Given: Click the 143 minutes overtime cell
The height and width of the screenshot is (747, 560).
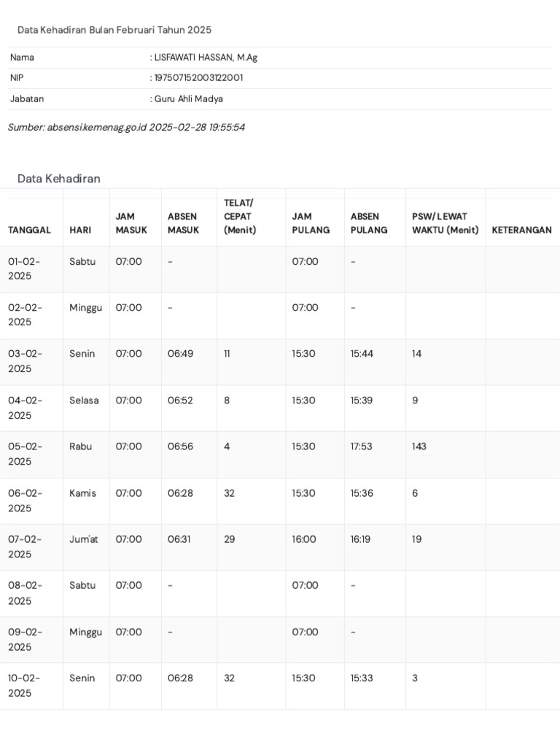Looking at the screenshot, I should tap(419, 446).
